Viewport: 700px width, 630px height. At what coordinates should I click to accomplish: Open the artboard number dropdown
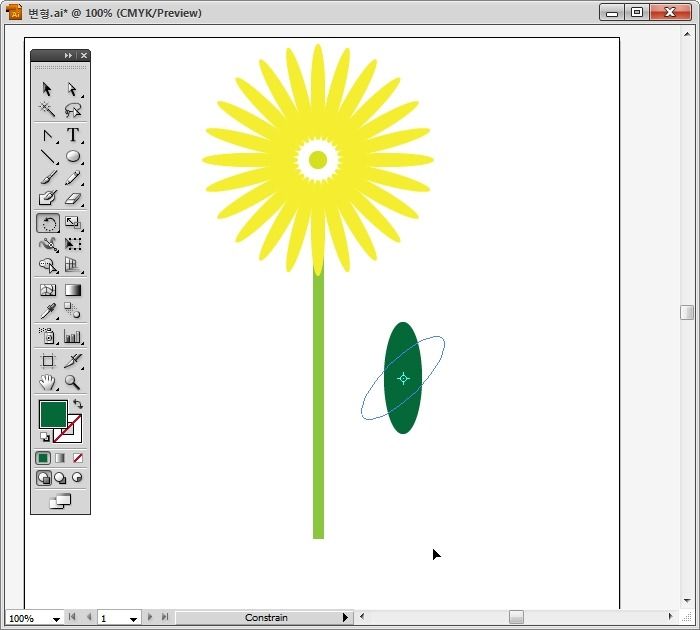133,619
